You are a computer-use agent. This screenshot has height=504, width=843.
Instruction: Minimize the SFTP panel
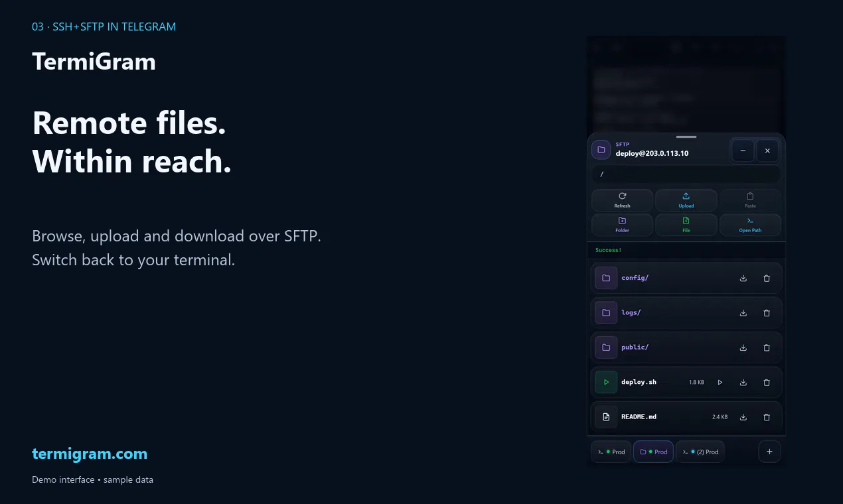pyautogui.click(x=743, y=151)
